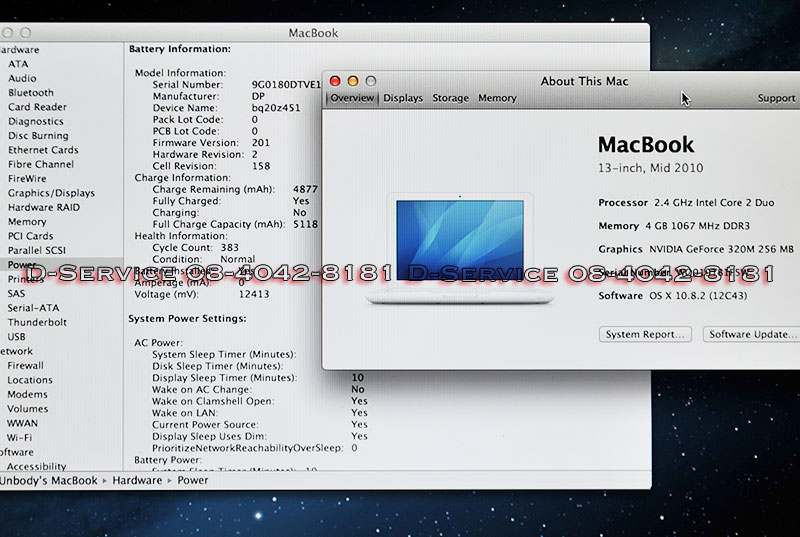Open Ethernet Cards in the sidebar
This screenshot has width=800, height=537.
tap(43, 150)
